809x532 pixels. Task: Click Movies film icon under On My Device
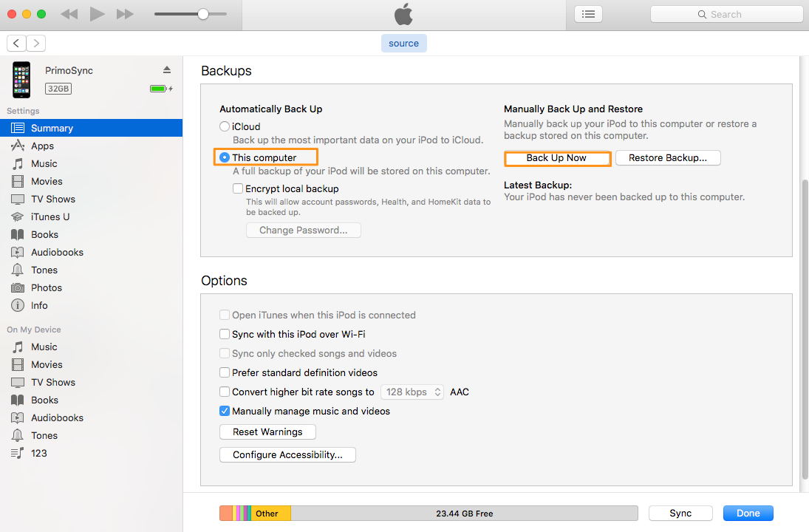pyautogui.click(x=18, y=365)
